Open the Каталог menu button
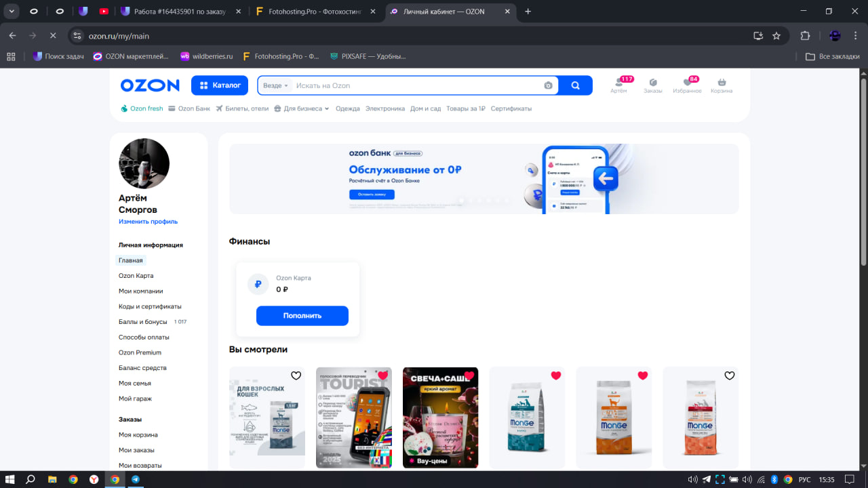The image size is (868, 488). click(x=220, y=85)
